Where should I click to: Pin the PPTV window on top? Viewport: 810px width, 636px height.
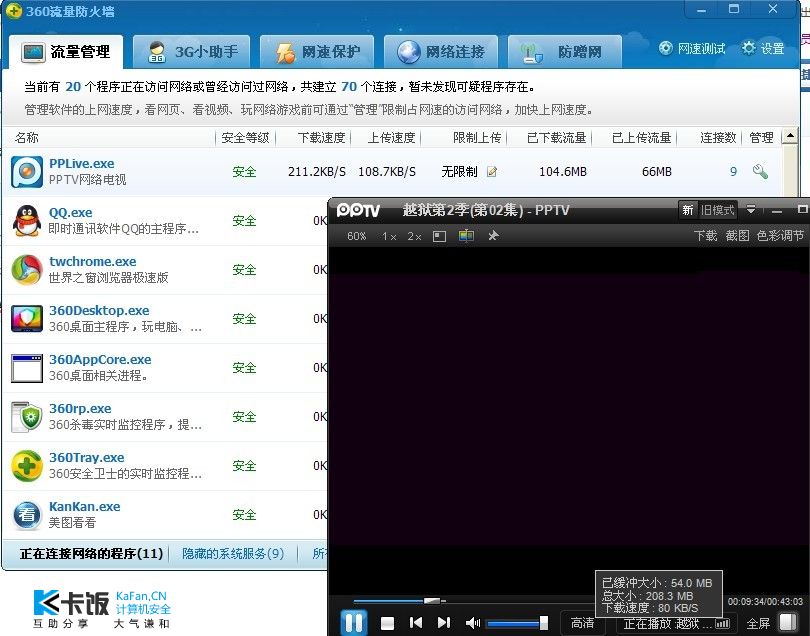click(493, 236)
